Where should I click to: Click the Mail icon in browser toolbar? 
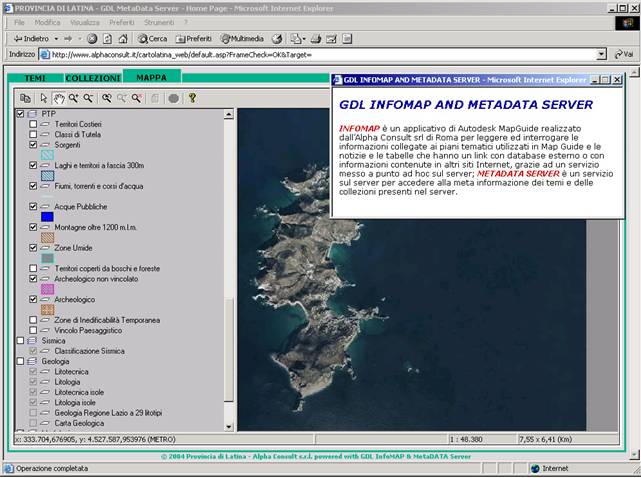coord(296,39)
